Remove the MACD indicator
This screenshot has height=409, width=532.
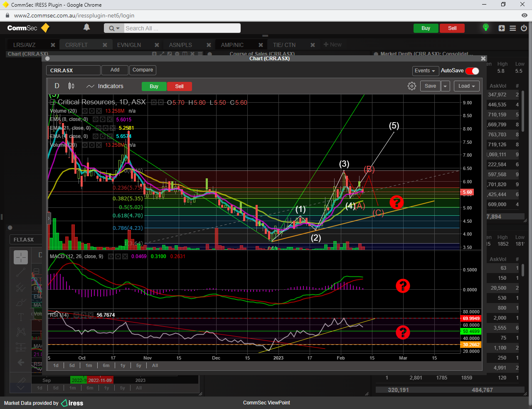click(125, 256)
